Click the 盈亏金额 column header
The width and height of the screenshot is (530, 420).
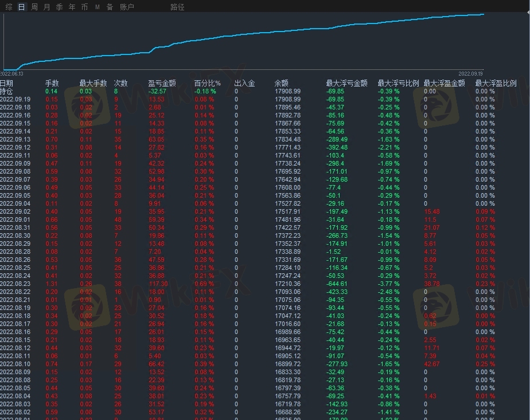(162, 83)
